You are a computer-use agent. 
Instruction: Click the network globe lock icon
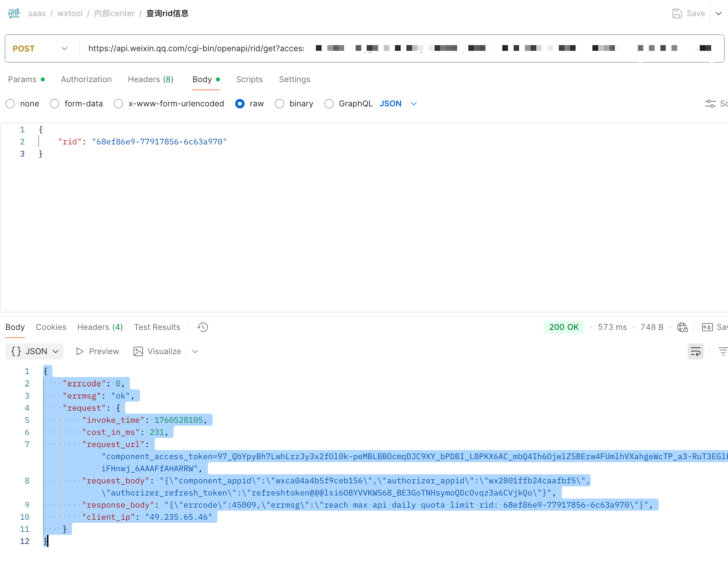682,327
